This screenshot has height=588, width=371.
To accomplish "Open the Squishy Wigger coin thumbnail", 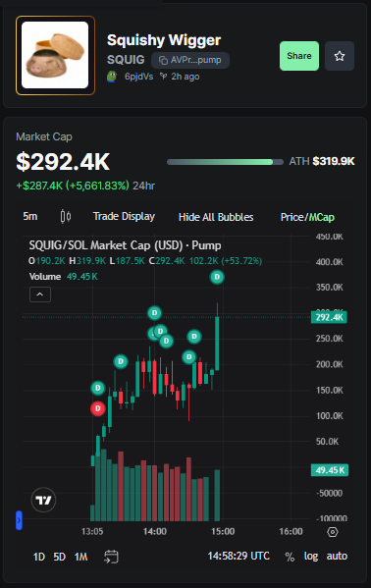I will point(55,55).
